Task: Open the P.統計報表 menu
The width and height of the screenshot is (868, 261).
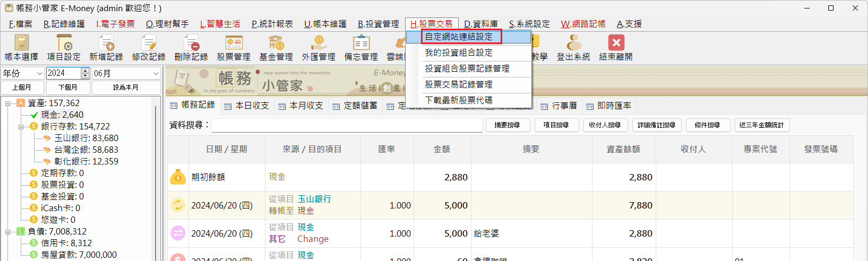Action: point(272,24)
